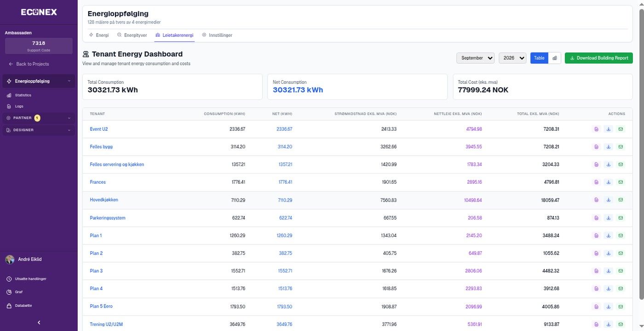Click the CONSUMPTION (KWH) column header
644x331 pixels.
(224, 114)
